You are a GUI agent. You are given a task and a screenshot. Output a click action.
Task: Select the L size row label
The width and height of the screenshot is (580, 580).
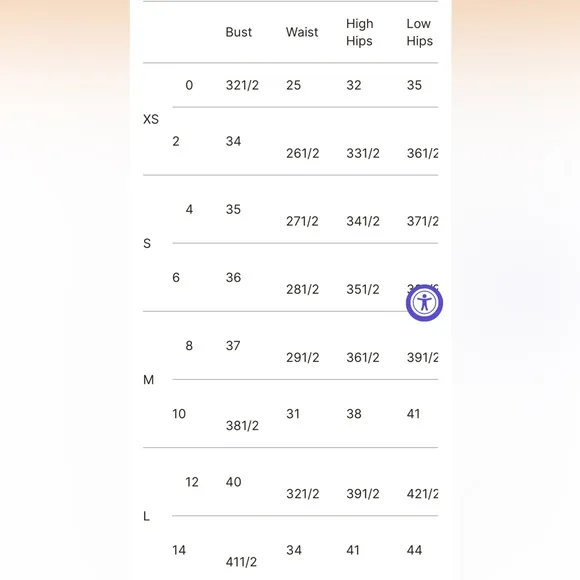146,516
